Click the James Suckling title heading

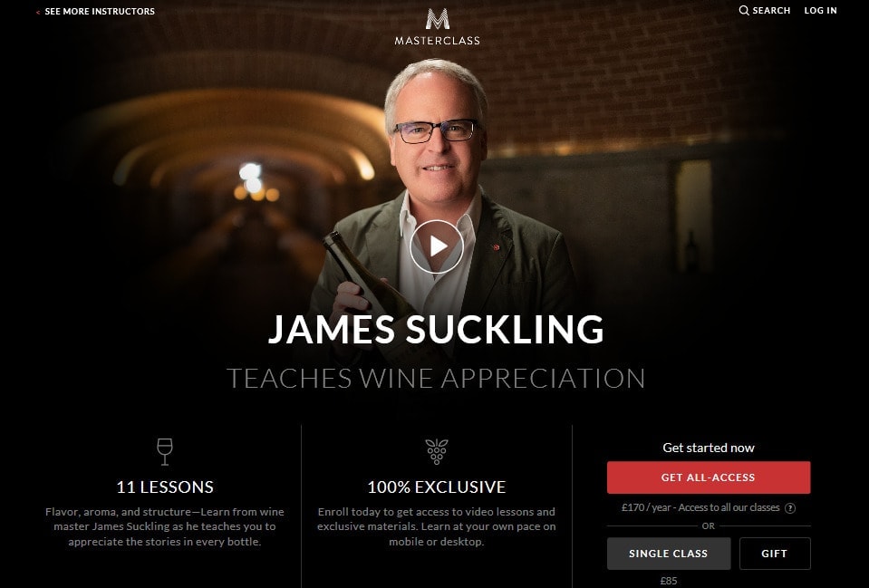click(x=436, y=329)
